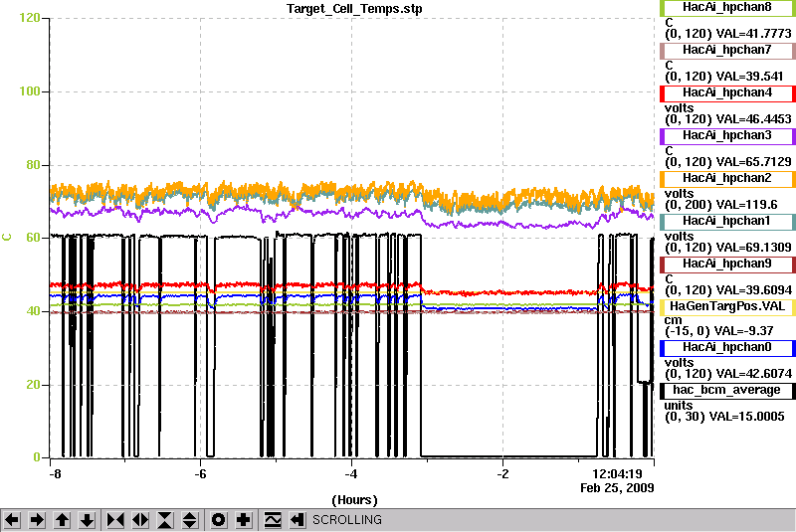The height and width of the screenshot is (532, 796).
Task: Select the hac_bcm_average curve legend
Action: point(727,391)
